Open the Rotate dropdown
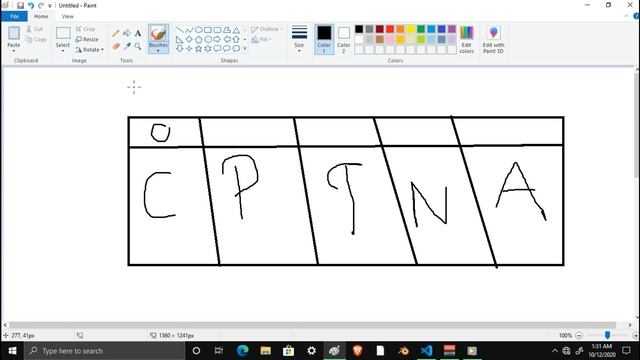The width and height of the screenshot is (640, 360). 90,50
